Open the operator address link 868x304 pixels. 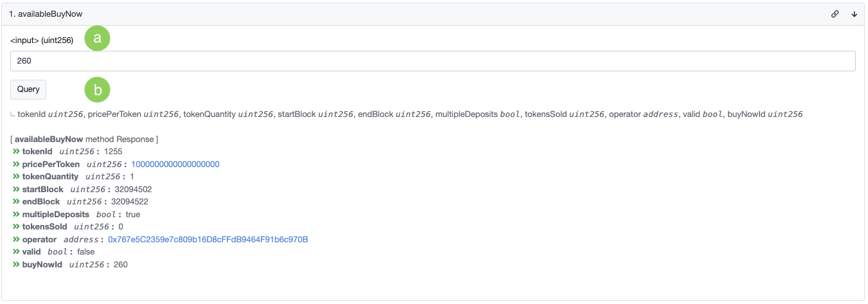[x=208, y=240]
